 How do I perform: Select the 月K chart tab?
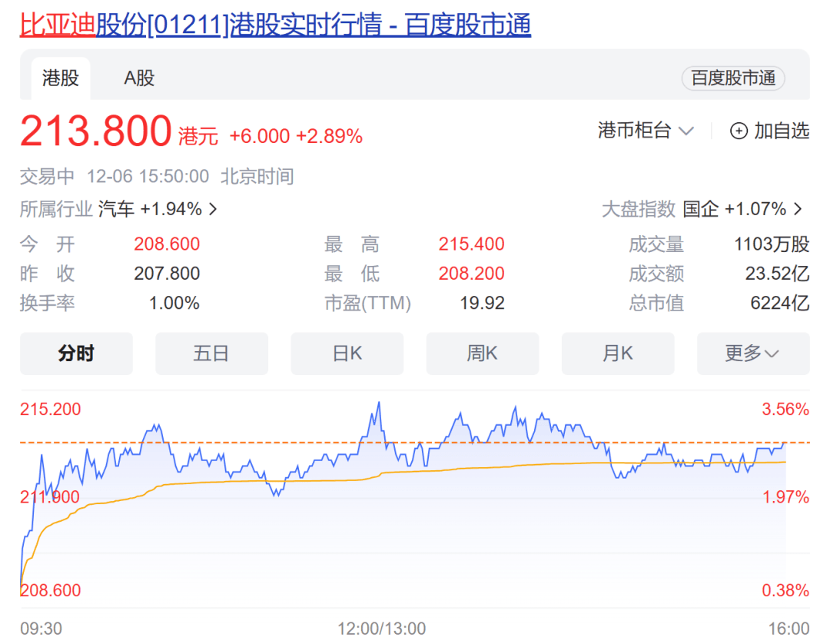[x=618, y=353]
